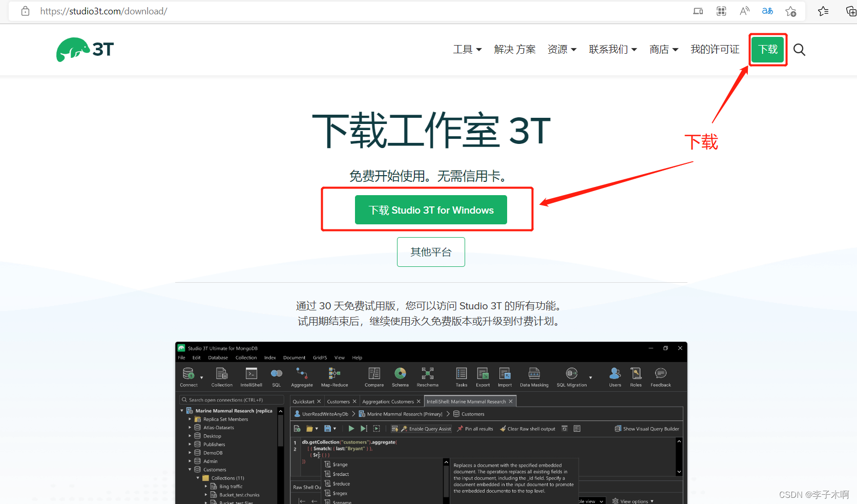Image resolution: width=857 pixels, height=504 pixels.
Task: Click the Roles toolbar icon
Action: 636,377
